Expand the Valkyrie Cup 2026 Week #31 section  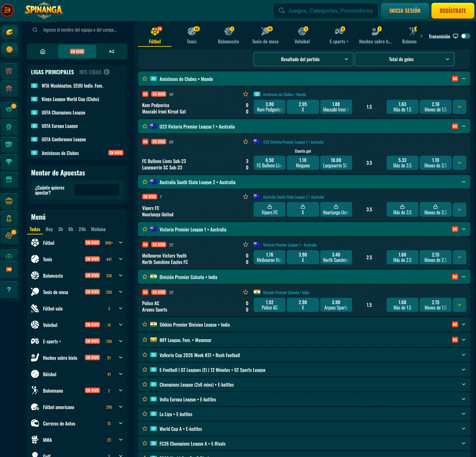pos(463,355)
